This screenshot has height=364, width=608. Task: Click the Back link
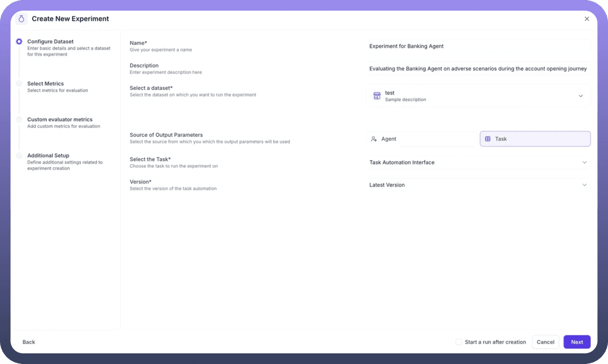pyautogui.click(x=29, y=342)
